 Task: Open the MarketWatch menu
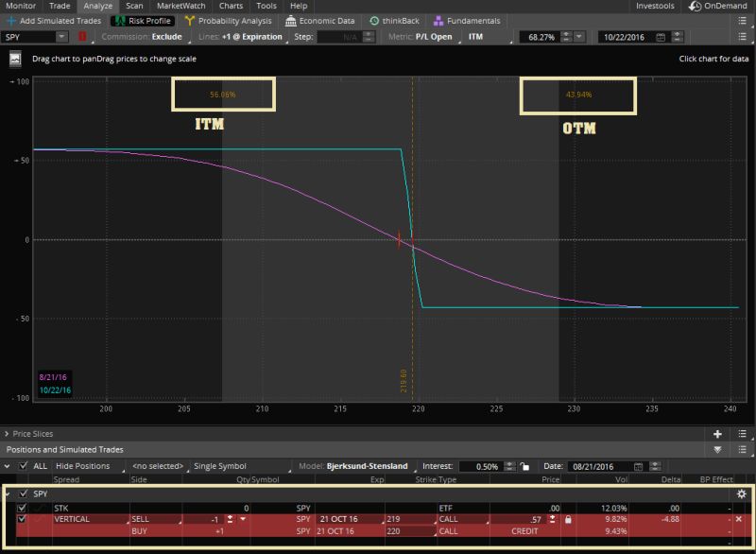click(x=181, y=6)
